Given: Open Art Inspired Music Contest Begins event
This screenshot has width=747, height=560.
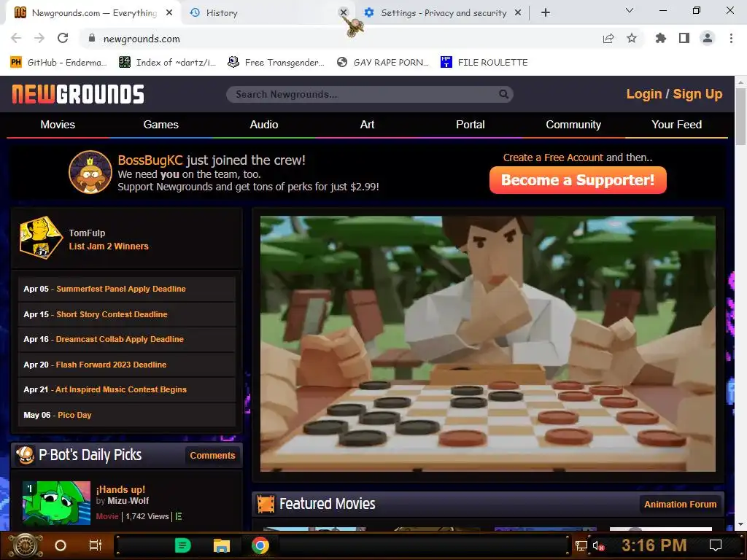Looking at the screenshot, I should pyautogui.click(x=121, y=389).
